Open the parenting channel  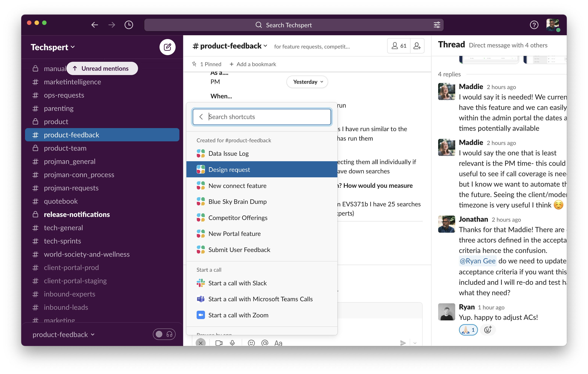tap(102, 108)
